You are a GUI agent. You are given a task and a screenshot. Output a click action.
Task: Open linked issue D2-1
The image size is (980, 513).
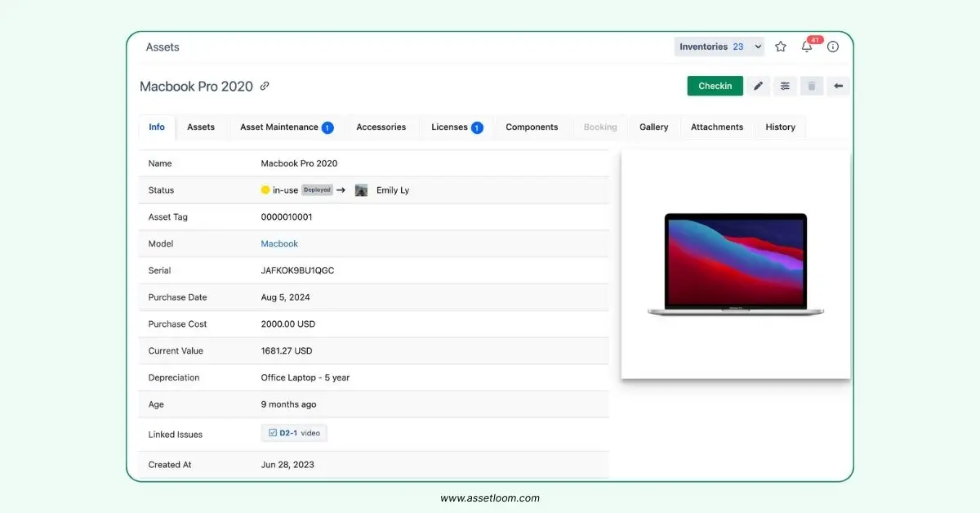coord(294,432)
